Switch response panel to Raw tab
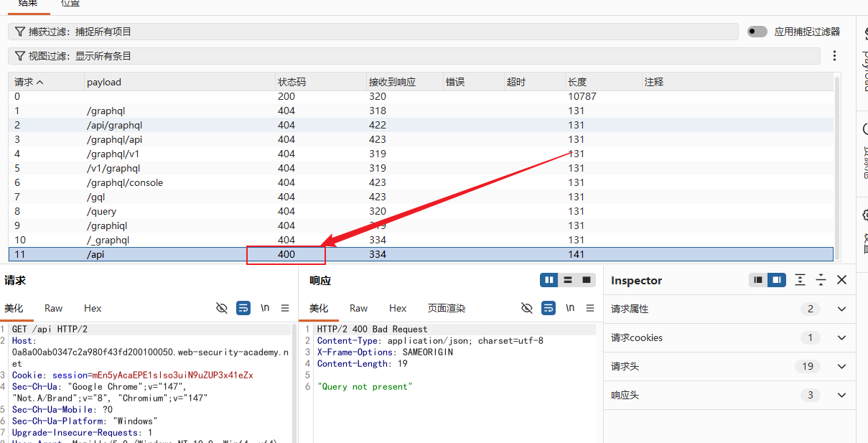The height and width of the screenshot is (443, 868). tap(359, 308)
